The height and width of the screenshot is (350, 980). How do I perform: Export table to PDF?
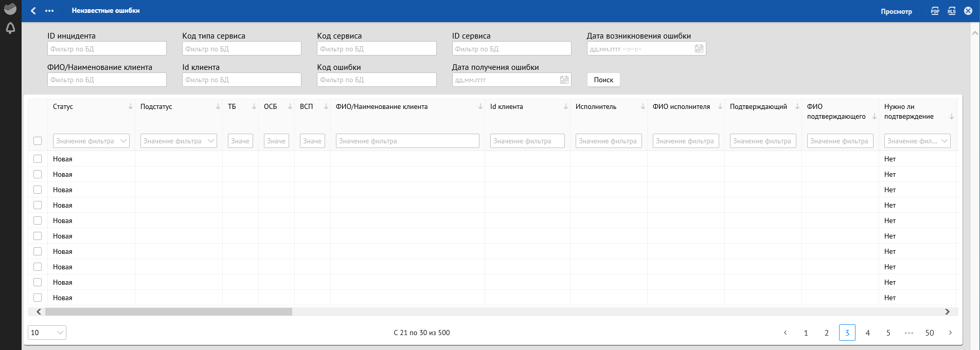point(935,11)
